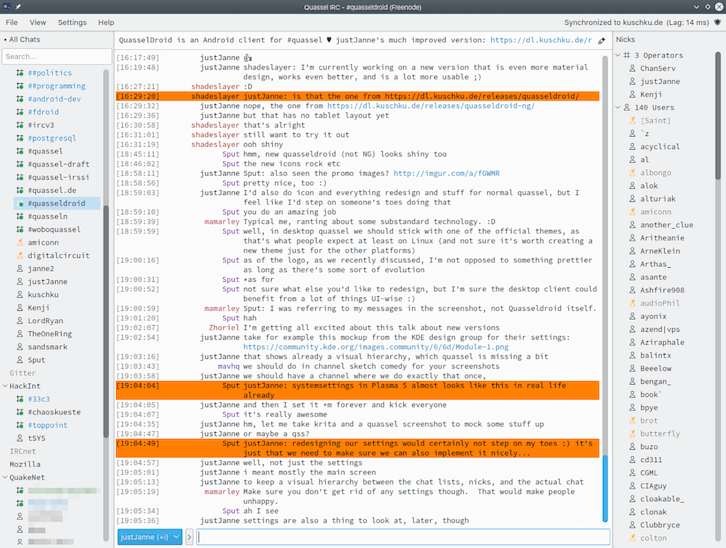This screenshot has height=548, width=726.
Task: Open the community.kde.org Module-1.png link
Action: click(x=376, y=347)
